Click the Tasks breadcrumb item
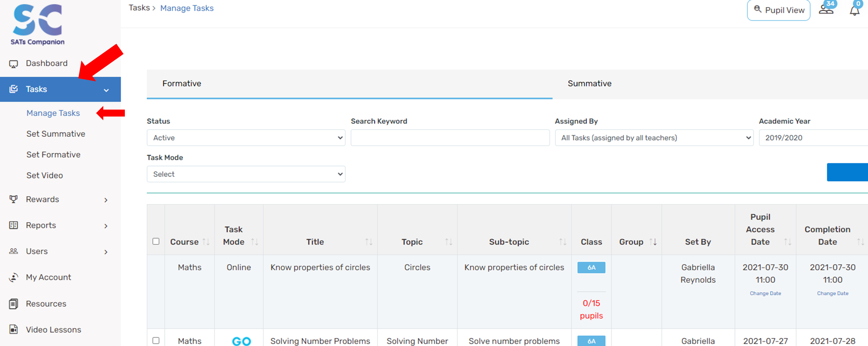Viewport: 868px width, 346px height. 139,8
